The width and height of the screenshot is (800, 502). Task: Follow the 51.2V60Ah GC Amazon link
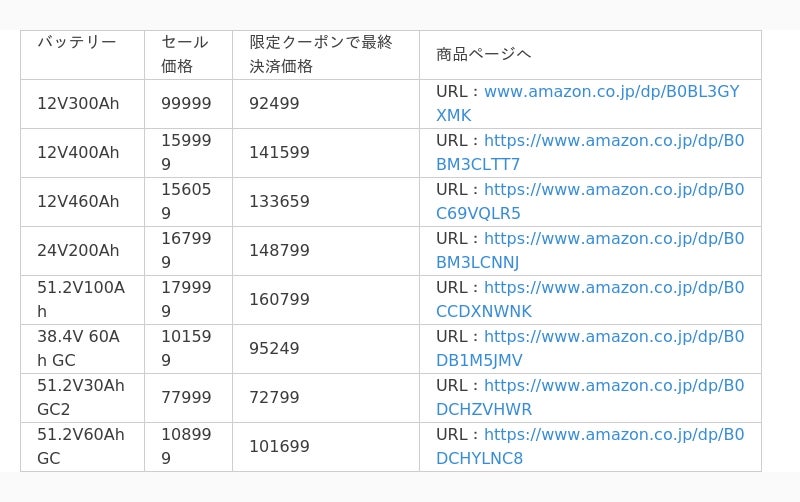[613, 435]
